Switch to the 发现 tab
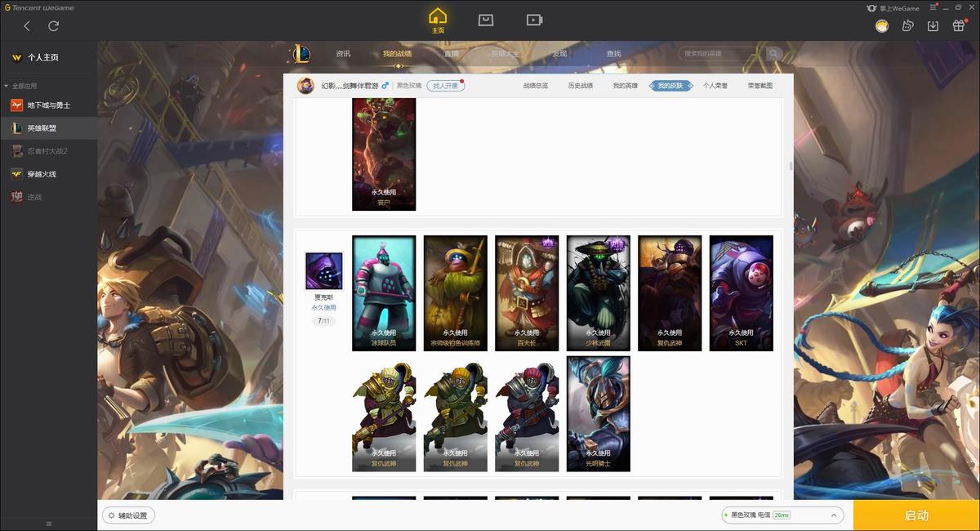Screen dimensions: 980x531 coord(559,54)
